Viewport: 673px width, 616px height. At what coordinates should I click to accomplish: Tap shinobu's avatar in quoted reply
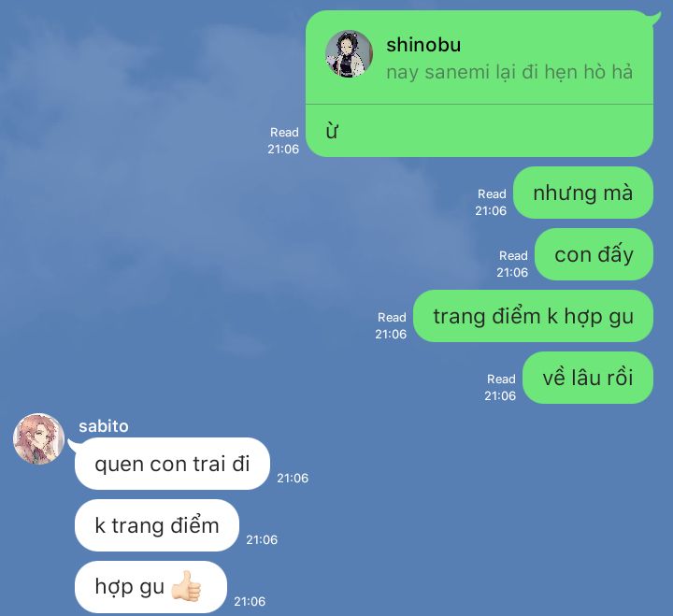[349, 53]
